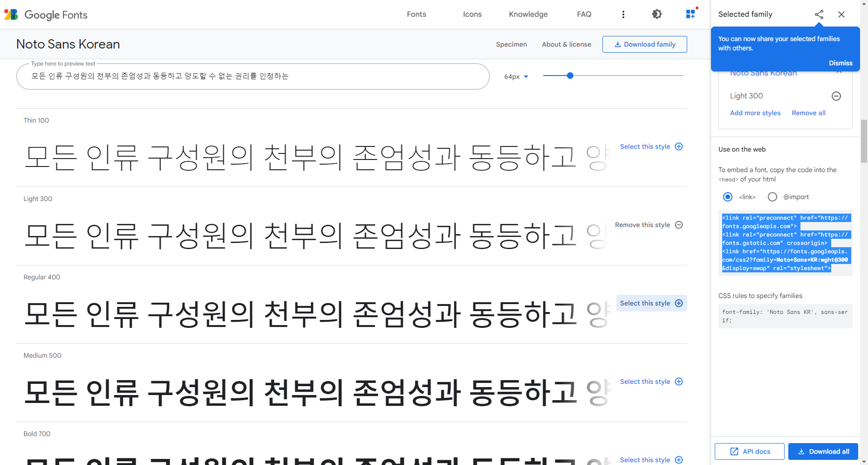This screenshot has height=465, width=868.
Task: Click the Download all button
Action: point(823,451)
